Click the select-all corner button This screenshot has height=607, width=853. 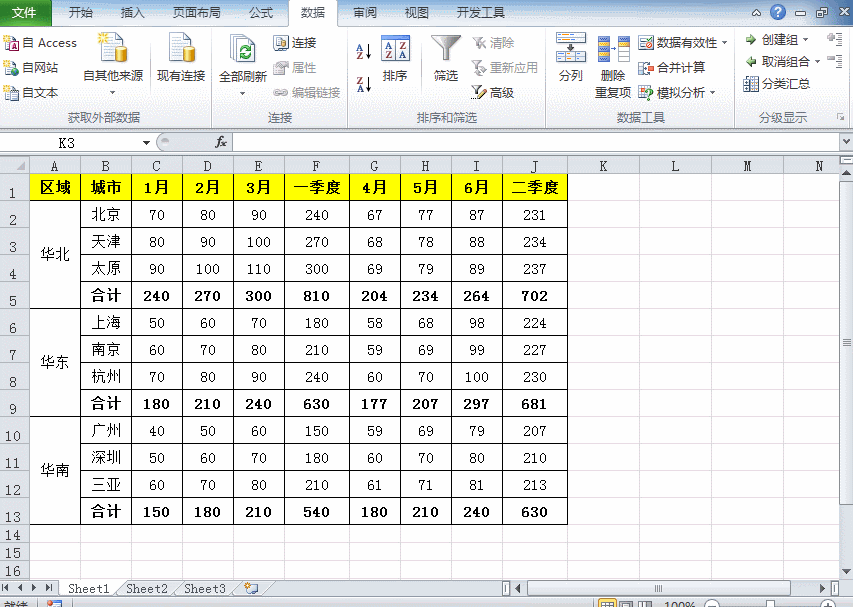(15, 165)
